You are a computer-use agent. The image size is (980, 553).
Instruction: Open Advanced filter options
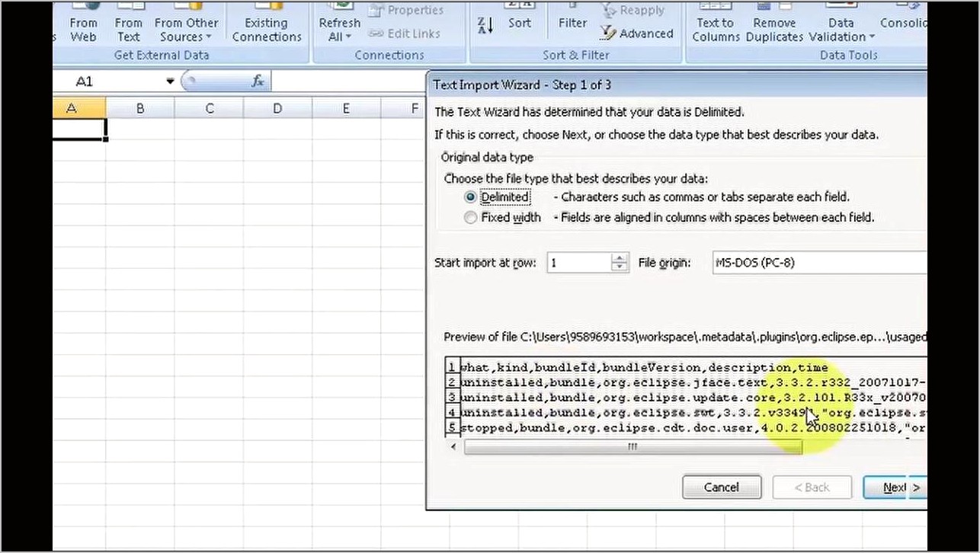click(x=636, y=34)
